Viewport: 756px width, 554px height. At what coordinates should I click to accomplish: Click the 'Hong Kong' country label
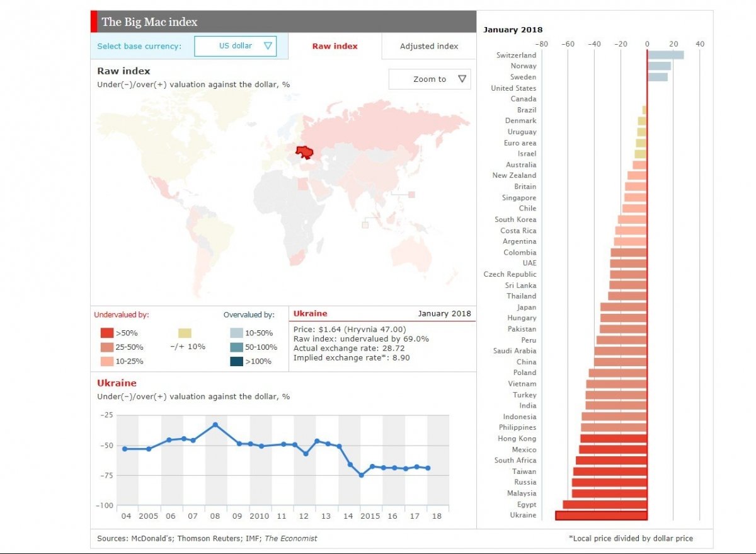click(x=517, y=439)
